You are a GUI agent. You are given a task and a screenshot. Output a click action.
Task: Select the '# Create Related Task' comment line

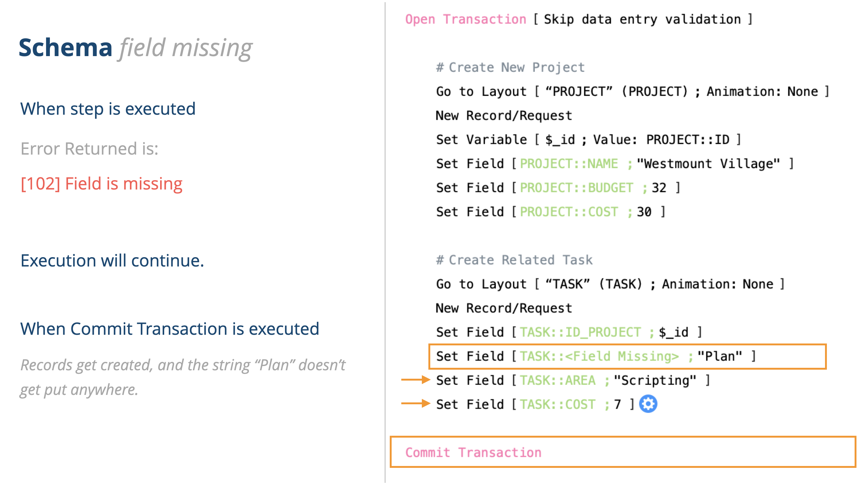click(x=514, y=260)
